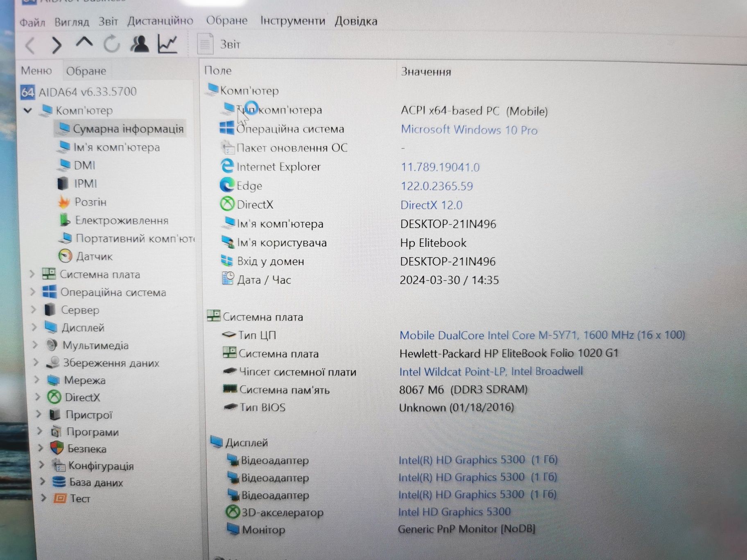This screenshot has height=560, width=747.
Task: Expand the Програми tree node
Action: click(x=40, y=431)
